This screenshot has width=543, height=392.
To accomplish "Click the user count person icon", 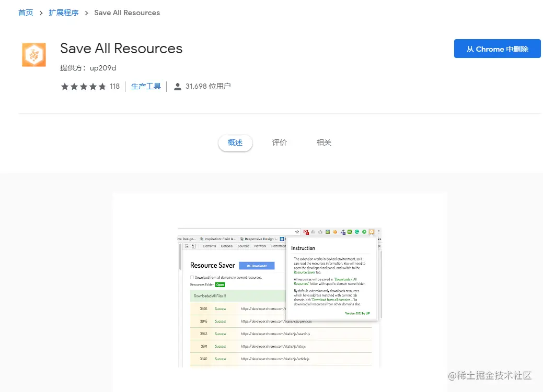I will pyautogui.click(x=177, y=87).
